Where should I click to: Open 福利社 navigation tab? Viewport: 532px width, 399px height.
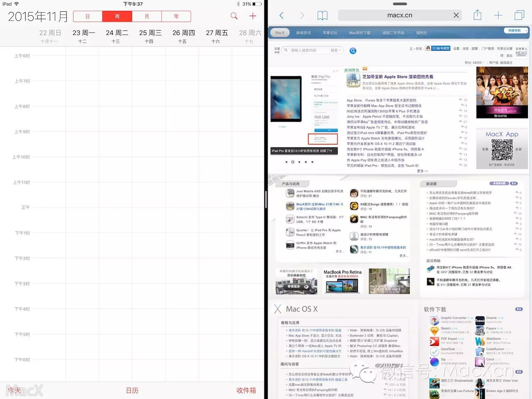click(x=421, y=33)
